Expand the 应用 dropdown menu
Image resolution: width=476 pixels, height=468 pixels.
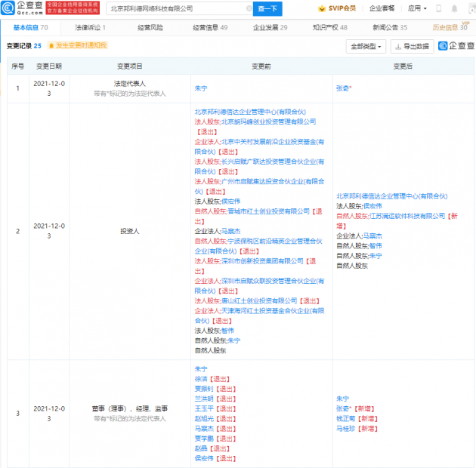click(x=417, y=8)
